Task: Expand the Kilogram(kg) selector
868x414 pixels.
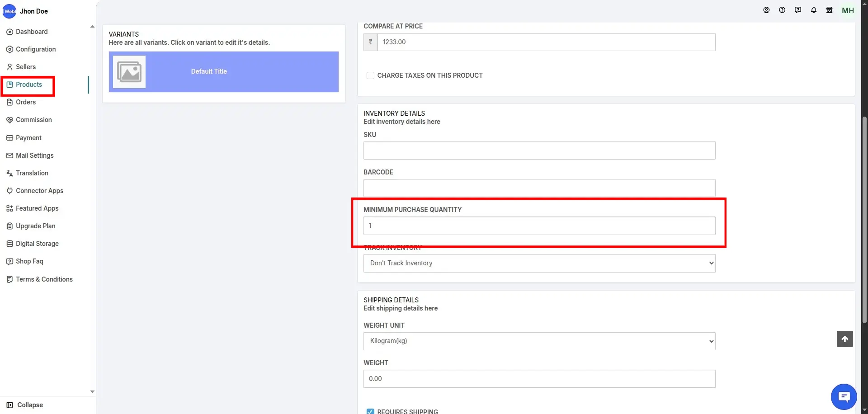Action: click(539, 341)
